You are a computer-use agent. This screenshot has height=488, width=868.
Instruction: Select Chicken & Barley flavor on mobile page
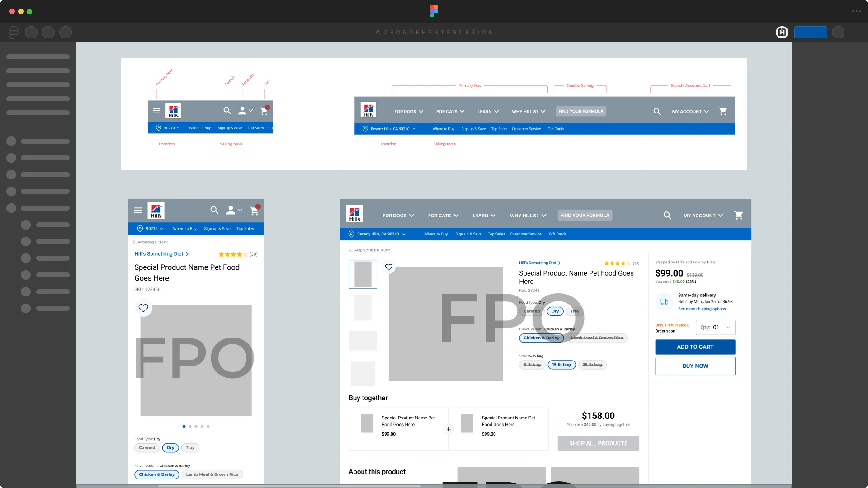click(157, 474)
